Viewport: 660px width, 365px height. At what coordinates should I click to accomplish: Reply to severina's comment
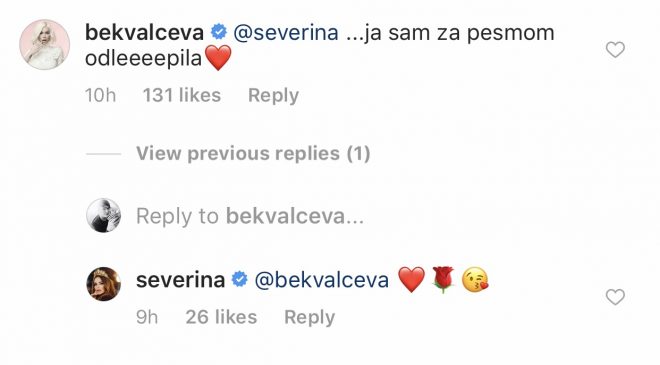(x=309, y=317)
